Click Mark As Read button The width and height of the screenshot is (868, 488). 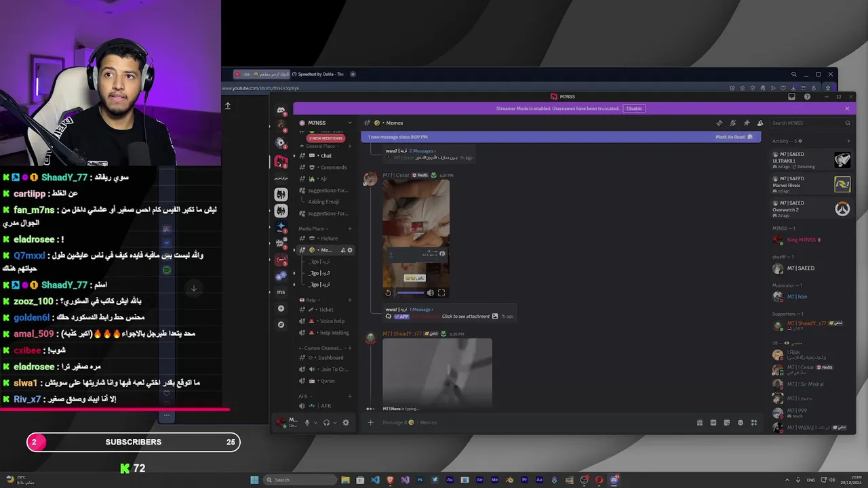(734, 137)
